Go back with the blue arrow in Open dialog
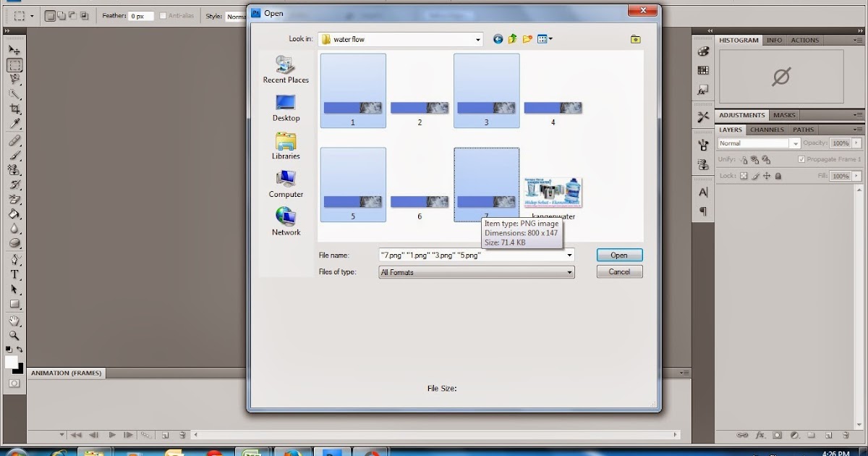The image size is (868, 456). pos(498,39)
